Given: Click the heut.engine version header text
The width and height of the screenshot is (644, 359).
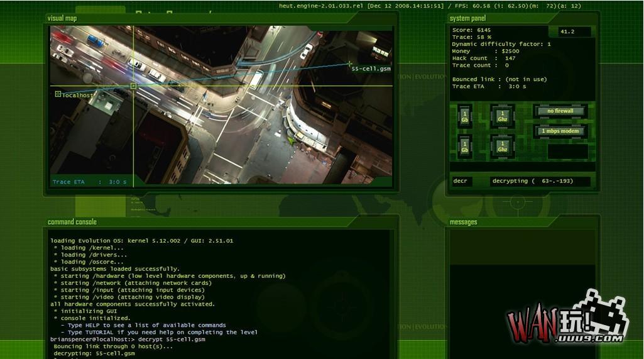Looking at the screenshot, I should point(430,6).
